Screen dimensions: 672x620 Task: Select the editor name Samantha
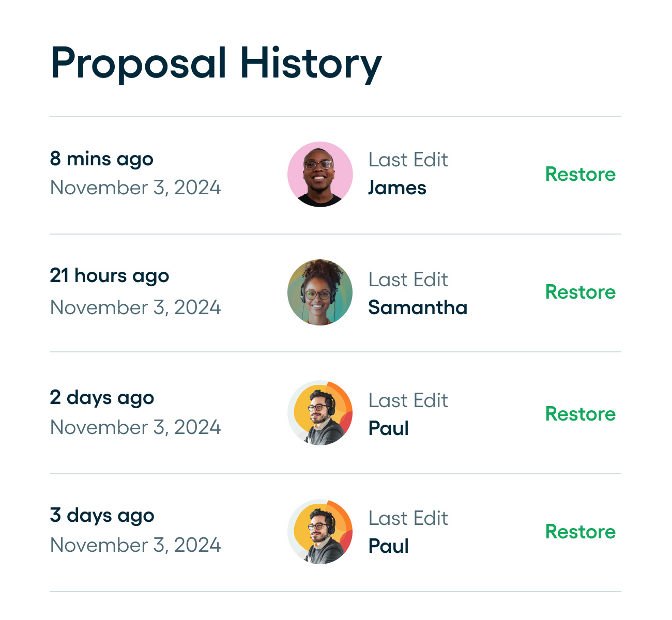coord(418,307)
